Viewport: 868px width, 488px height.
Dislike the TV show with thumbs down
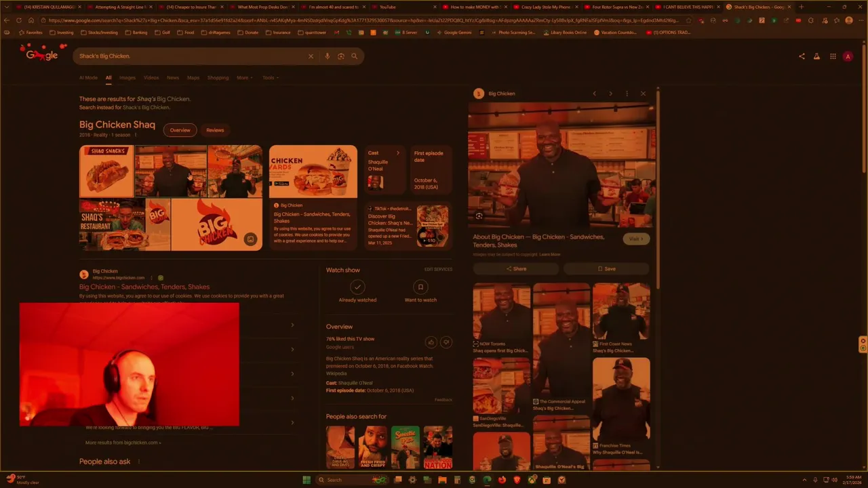(446, 342)
